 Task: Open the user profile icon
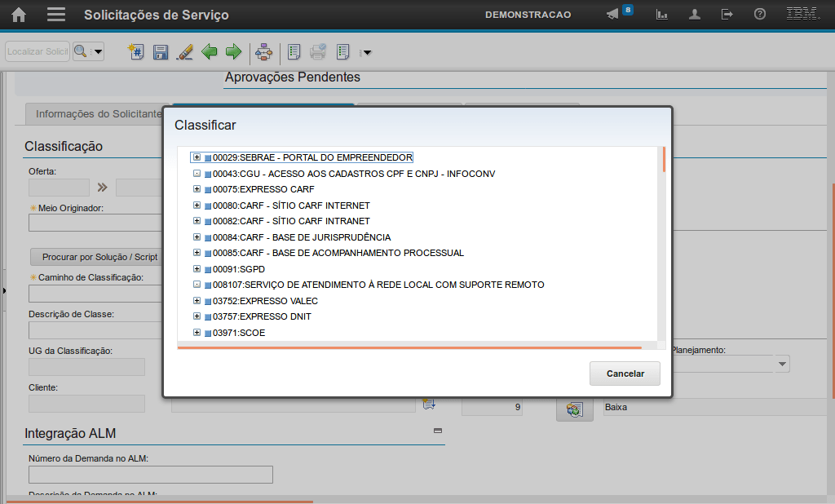(695, 15)
